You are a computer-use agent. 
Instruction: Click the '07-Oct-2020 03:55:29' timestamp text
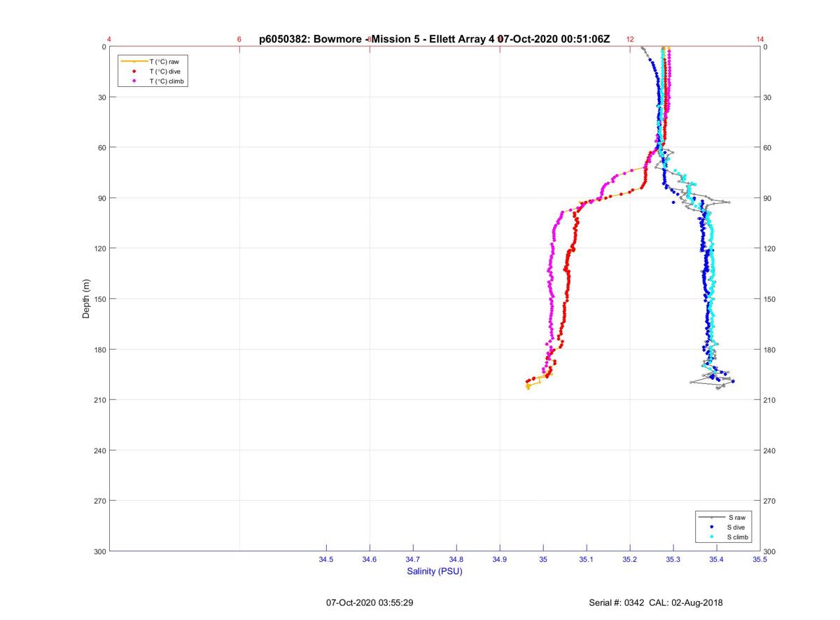point(370,602)
